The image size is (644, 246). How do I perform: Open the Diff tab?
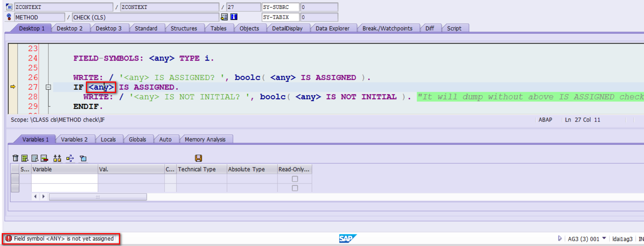[x=429, y=28]
